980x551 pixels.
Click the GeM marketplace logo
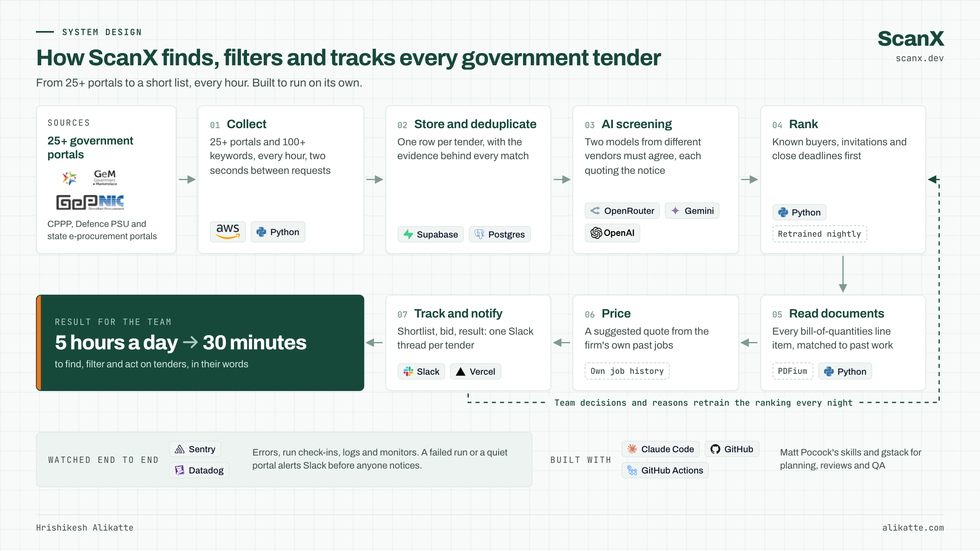pyautogui.click(x=105, y=178)
